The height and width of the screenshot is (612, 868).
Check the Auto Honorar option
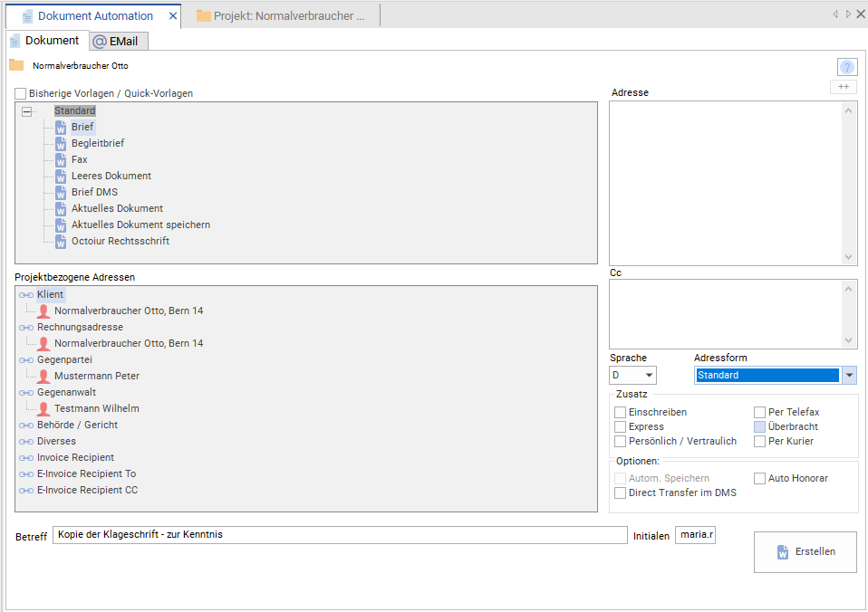[x=759, y=478]
